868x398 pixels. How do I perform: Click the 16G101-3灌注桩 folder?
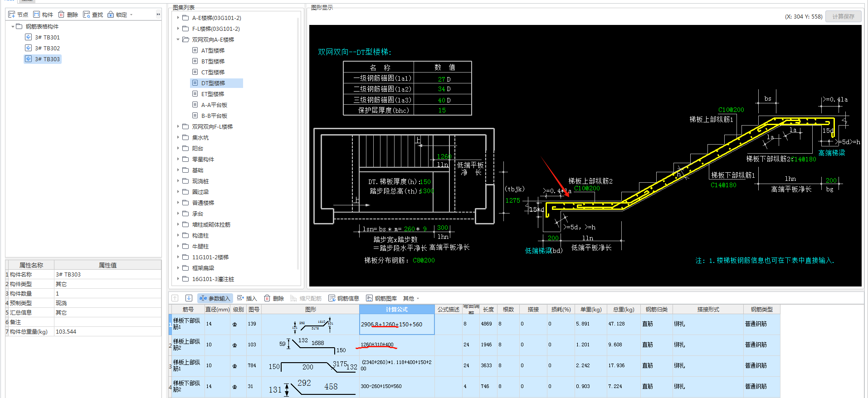tap(213, 279)
